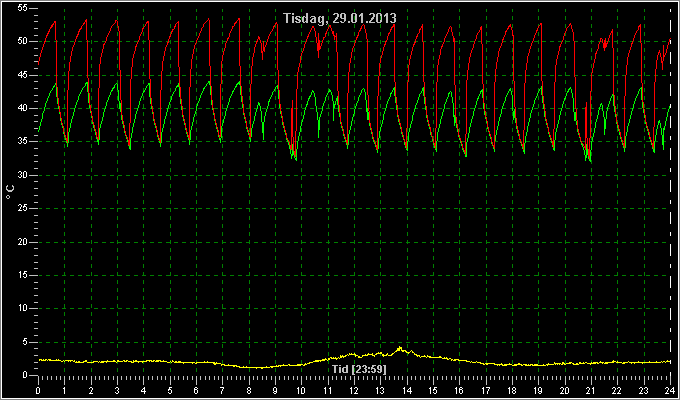The image size is (680, 400).
Task: Select hour 0 on the time axis
Action: tap(38, 391)
